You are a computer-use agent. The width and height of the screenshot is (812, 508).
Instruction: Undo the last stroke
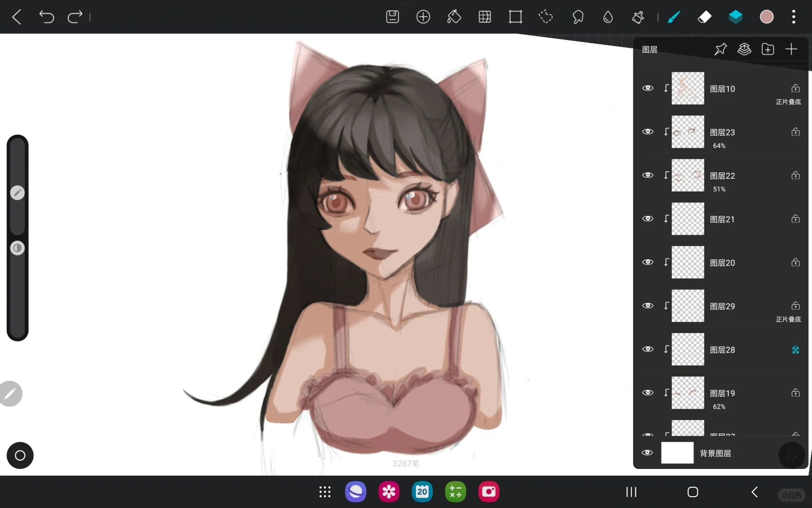point(47,17)
